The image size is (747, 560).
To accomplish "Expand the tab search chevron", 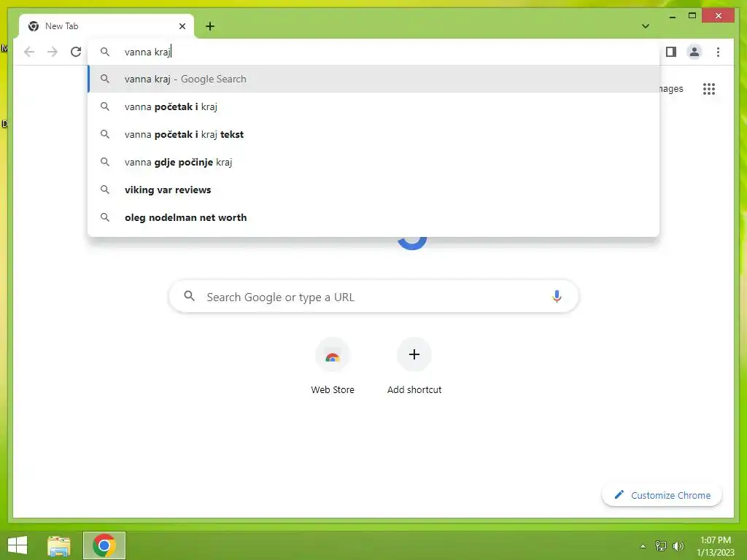I will coord(645,26).
